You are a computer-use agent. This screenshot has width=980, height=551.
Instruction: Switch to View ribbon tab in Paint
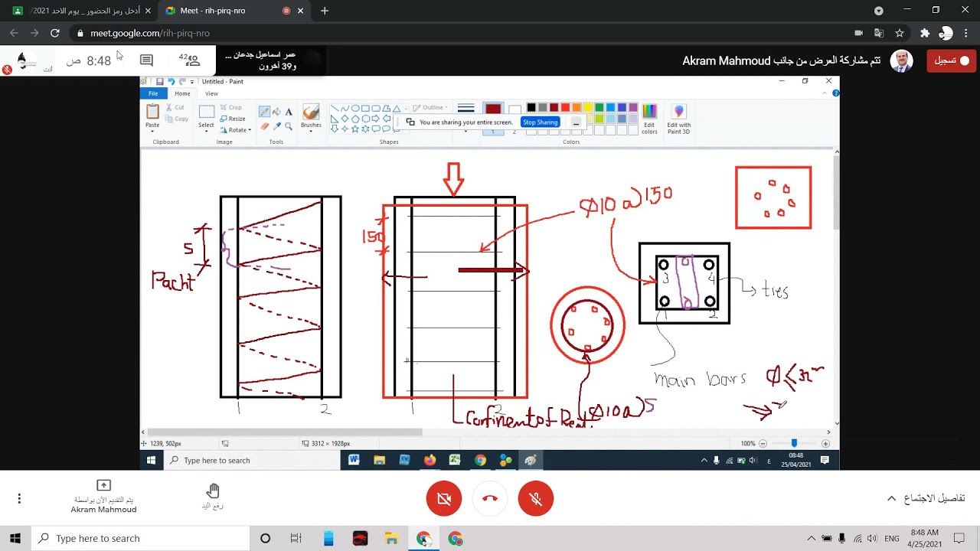pyautogui.click(x=211, y=93)
